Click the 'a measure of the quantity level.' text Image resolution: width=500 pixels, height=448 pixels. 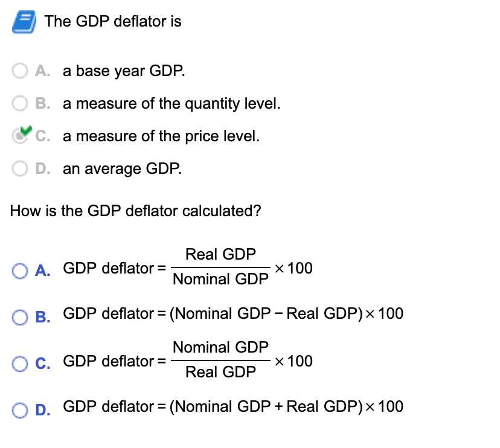click(x=171, y=104)
